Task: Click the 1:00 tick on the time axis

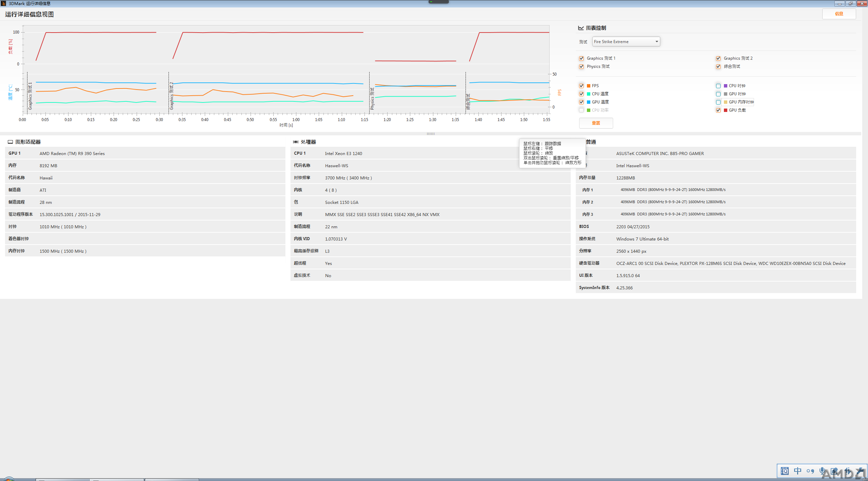Action: click(x=296, y=120)
